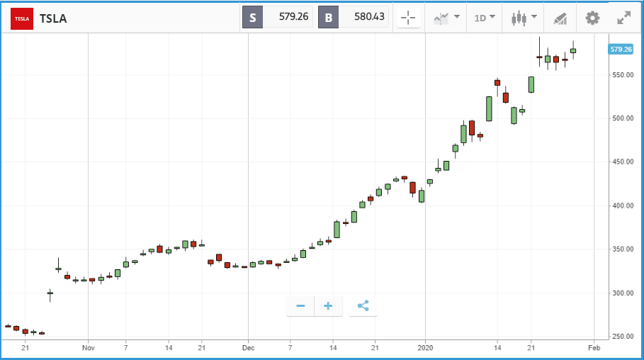This screenshot has width=644, height=360.
Task: Share the chart
Action: tap(363, 305)
